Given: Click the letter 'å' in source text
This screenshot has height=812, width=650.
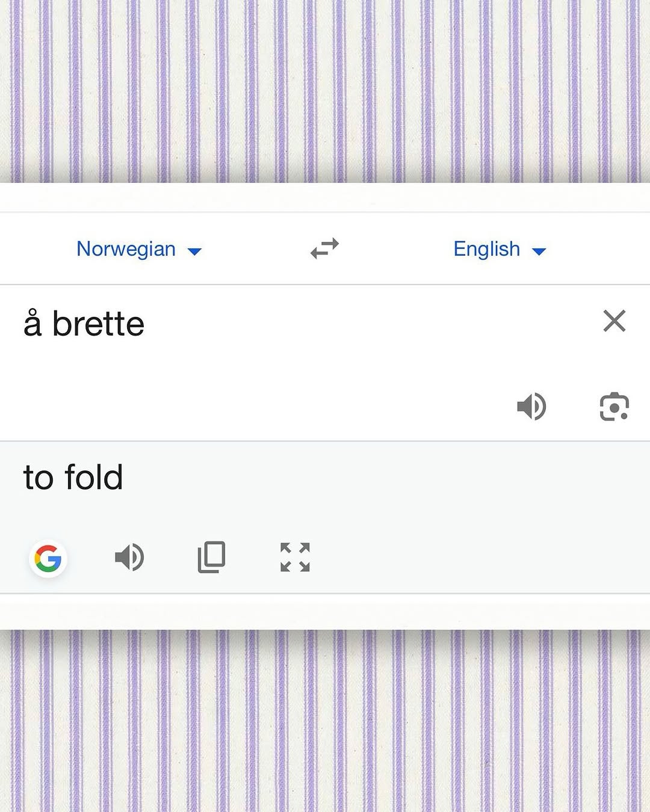Looking at the screenshot, I should 32,324.
